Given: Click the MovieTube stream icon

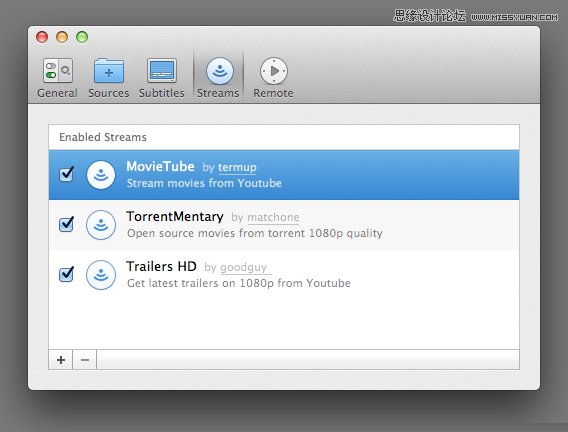Looking at the screenshot, I should tap(101, 175).
